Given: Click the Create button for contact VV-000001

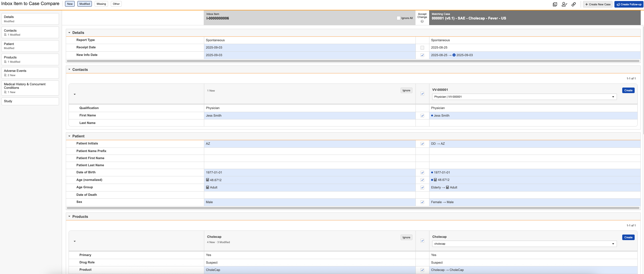Looking at the screenshot, I should pos(628,91).
